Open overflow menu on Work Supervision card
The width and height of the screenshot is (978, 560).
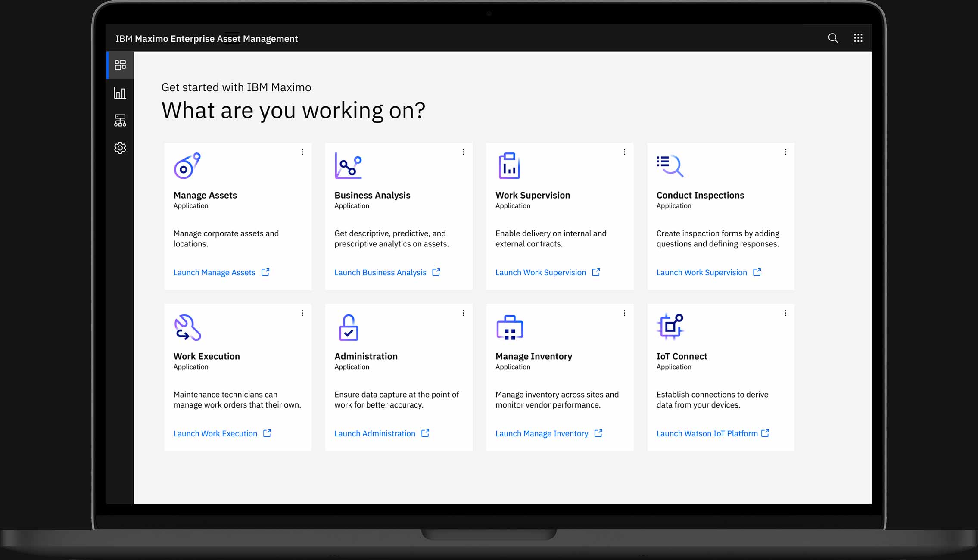coord(624,152)
